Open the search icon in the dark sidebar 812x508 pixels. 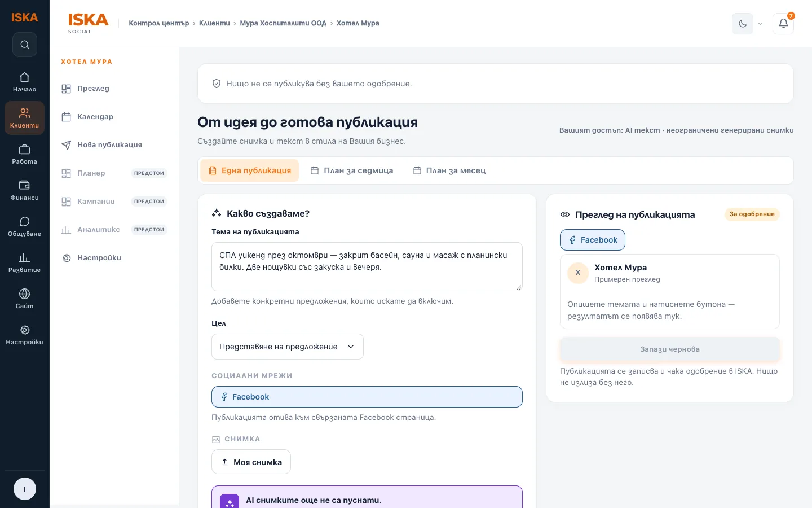click(x=25, y=45)
